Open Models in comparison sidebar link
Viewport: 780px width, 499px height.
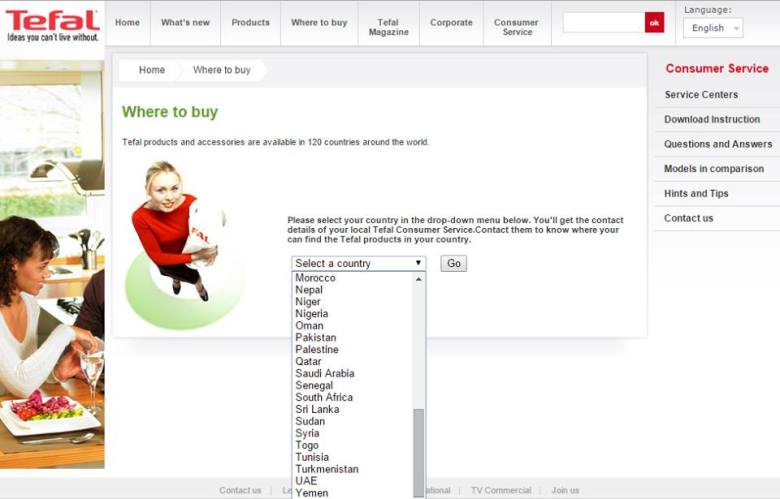(714, 169)
